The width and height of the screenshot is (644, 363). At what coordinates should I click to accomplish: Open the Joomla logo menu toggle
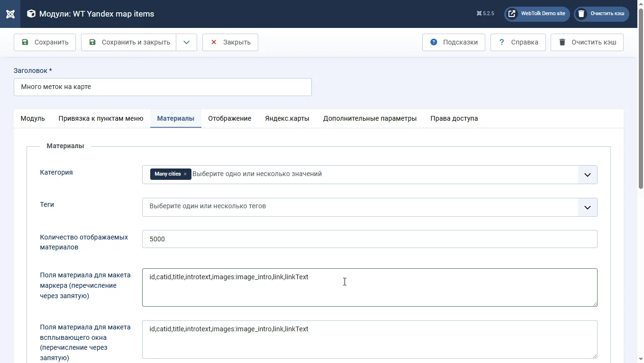[x=10, y=14]
